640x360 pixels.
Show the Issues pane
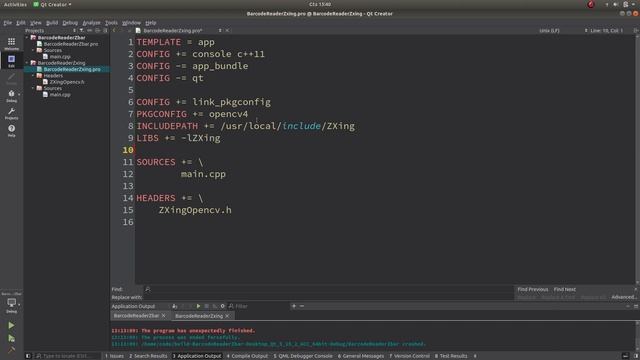coord(114,356)
